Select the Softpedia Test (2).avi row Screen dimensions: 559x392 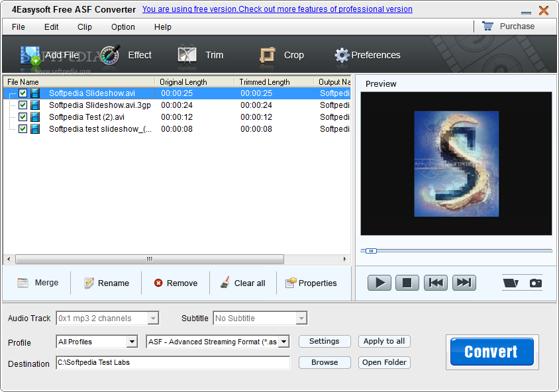point(178,117)
